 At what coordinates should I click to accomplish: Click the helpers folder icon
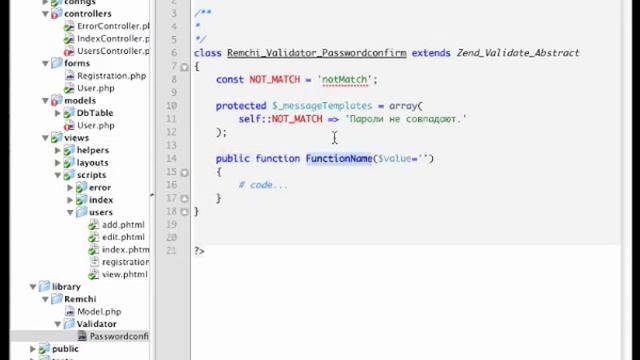[69, 150]
